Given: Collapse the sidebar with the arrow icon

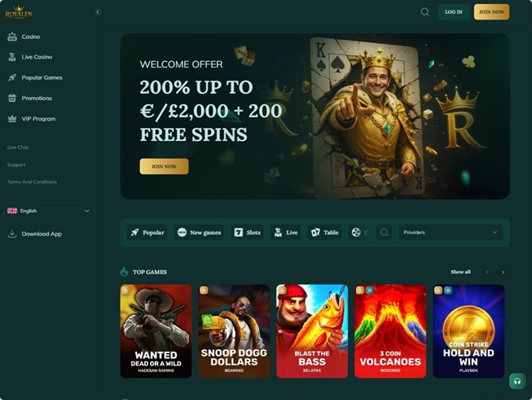Looking at the screenshot, I should coord(98,12).
